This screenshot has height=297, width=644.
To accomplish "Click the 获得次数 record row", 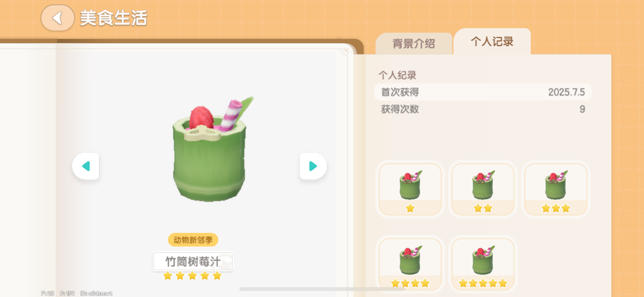I will click(x=483, y=109).
